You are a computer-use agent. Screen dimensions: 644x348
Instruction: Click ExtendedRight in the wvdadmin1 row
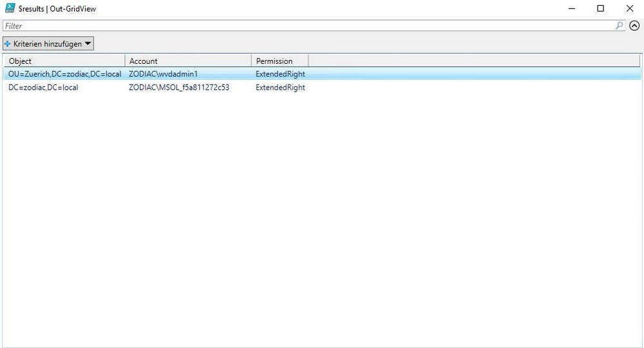pyautogui.click(x=280, y=74)
